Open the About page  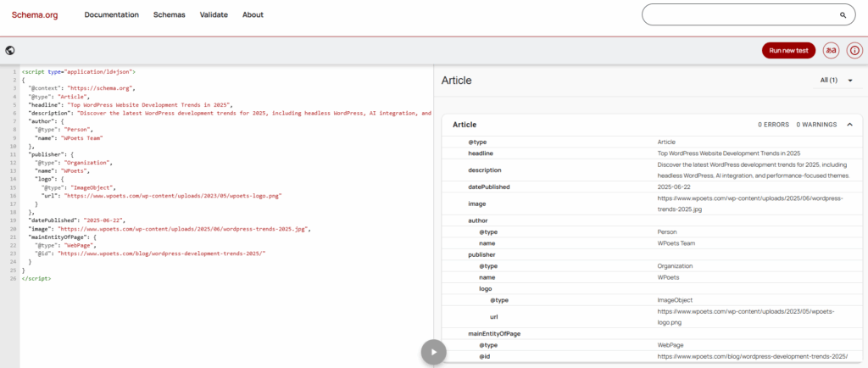click(253, 15)
